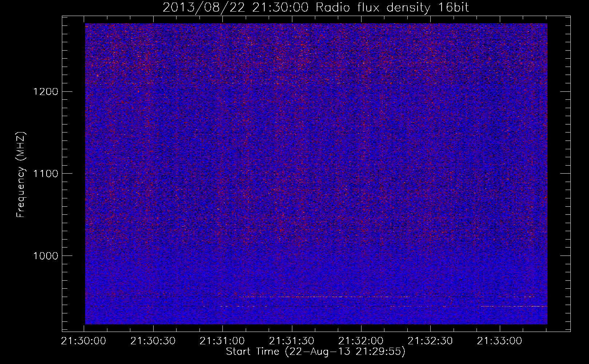Click the 21:30:30 time tick label

pyautogui.click(x=153, y=341)
